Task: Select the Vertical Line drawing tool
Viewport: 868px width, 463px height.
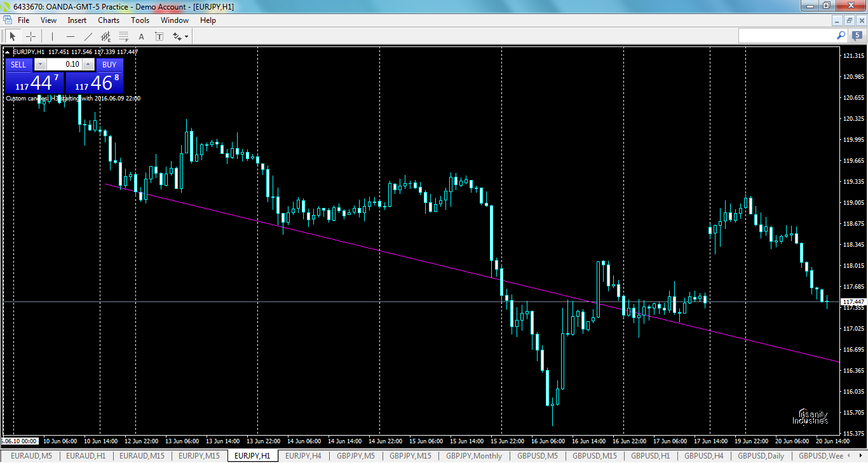Action: [51, 36]
